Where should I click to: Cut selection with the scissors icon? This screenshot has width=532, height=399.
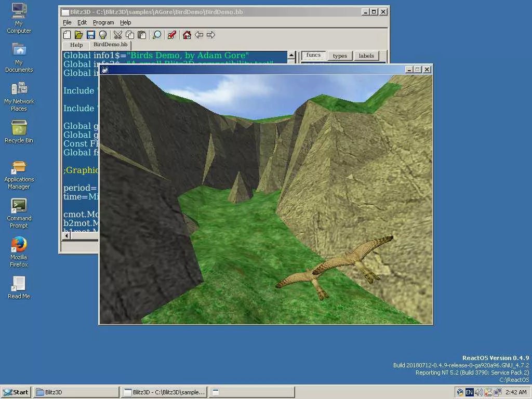click(x=118, y=35)
